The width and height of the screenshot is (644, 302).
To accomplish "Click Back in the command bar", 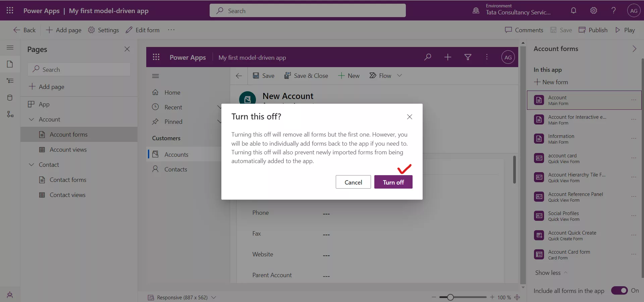I will click(24, 30).
